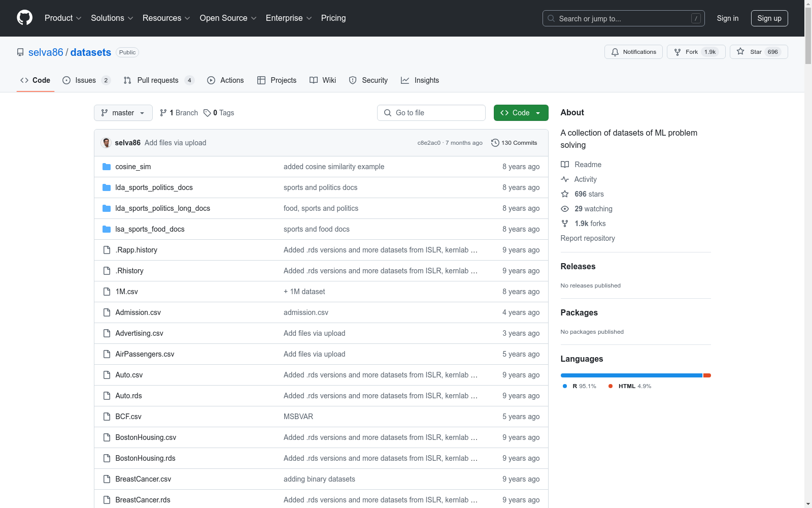Click the folder icon for cosine_sim
This screenshot has width=812, height=508.
[x=107, y=167]
